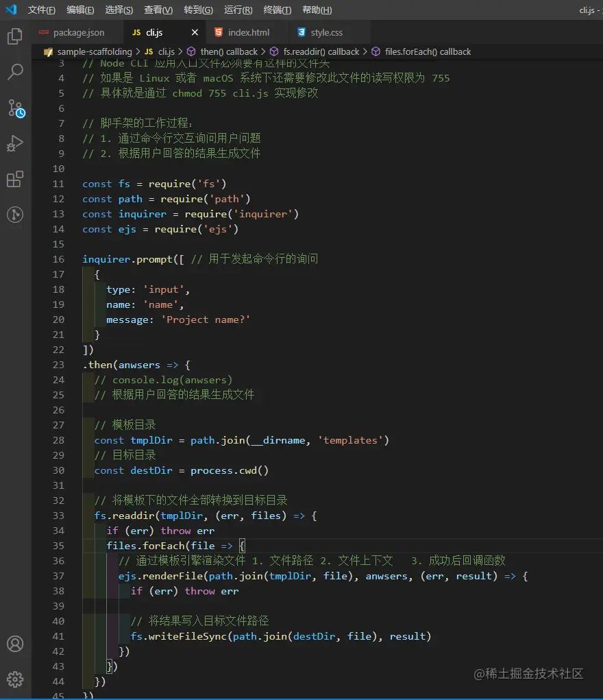Click 'Project name?' message string
The height and width of the screenshot is (700, 603).
click(x=206, y=319)
